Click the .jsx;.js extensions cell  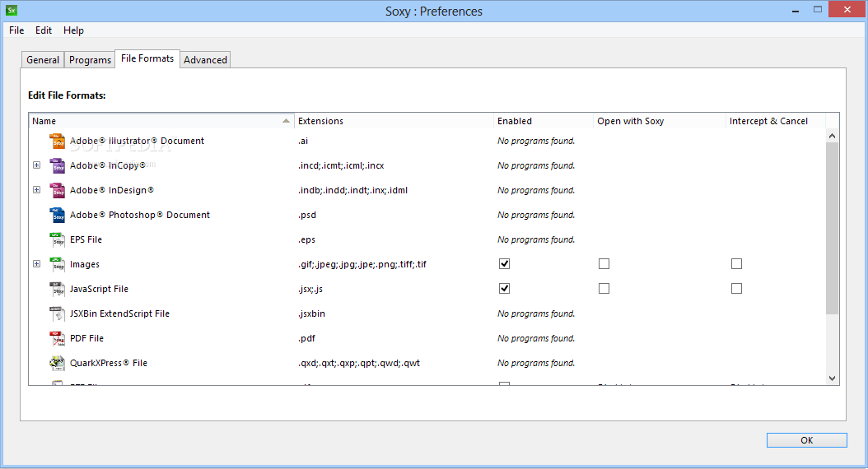click(310, 289)
